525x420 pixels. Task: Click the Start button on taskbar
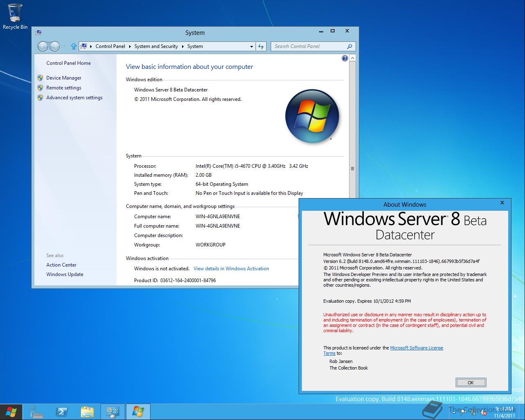click(11, 411)
